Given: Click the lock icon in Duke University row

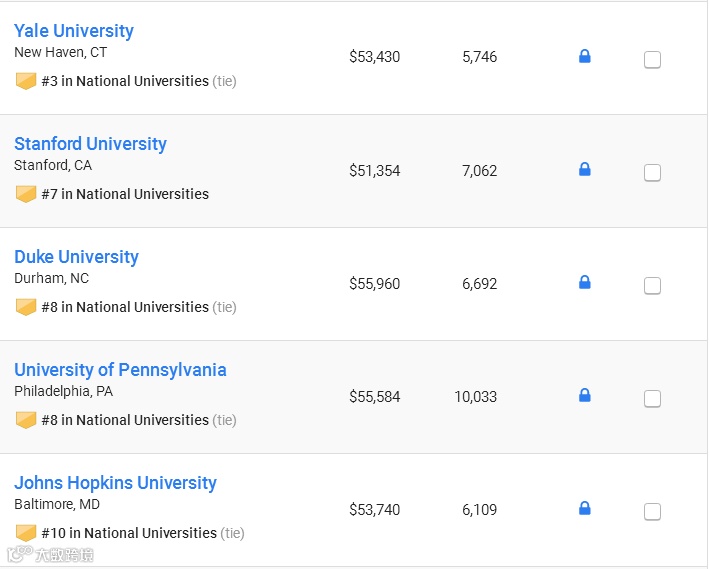Looking at the screenshot, I should [x=585, y=283].
